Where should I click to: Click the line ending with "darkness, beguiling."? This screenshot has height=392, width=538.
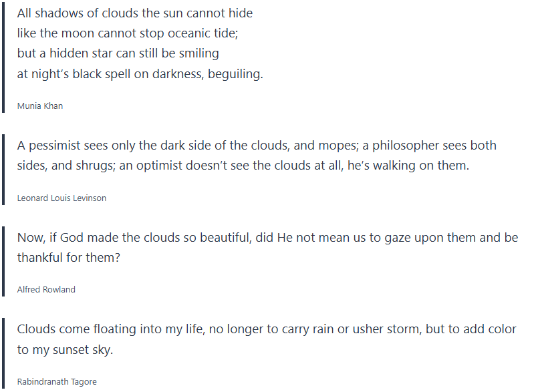[140, 74]
